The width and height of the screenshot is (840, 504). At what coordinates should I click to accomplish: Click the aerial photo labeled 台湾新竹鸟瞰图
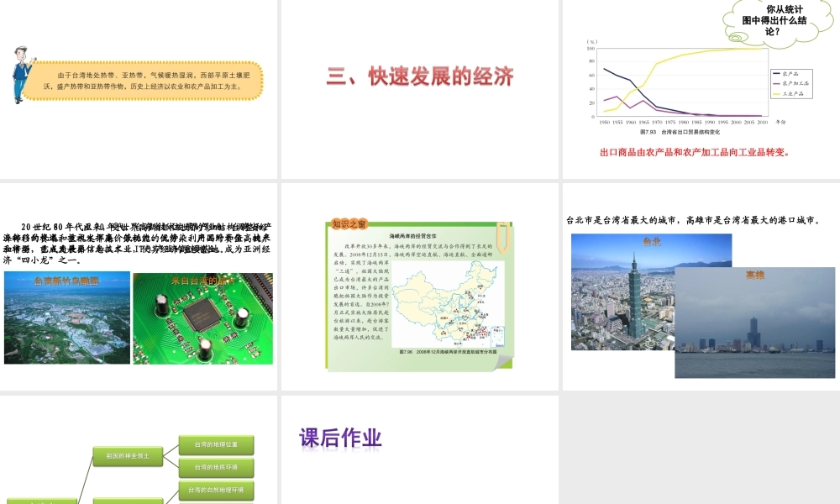(67, 318)
